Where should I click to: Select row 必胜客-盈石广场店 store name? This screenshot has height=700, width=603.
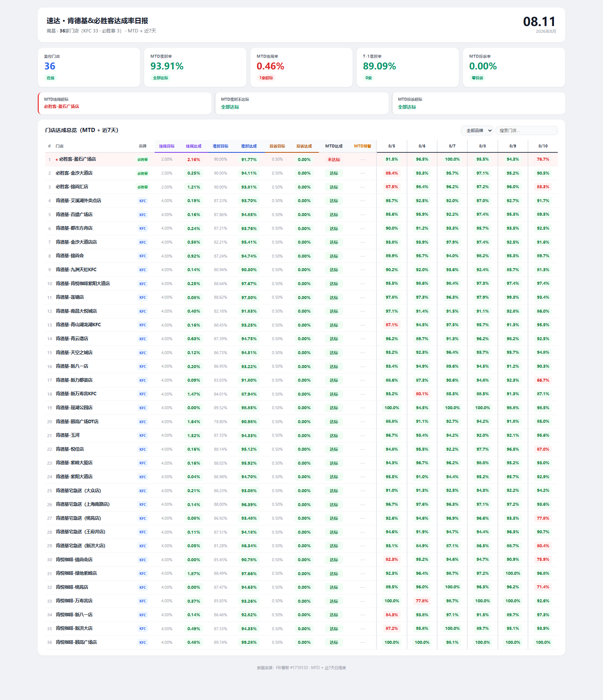77,160
